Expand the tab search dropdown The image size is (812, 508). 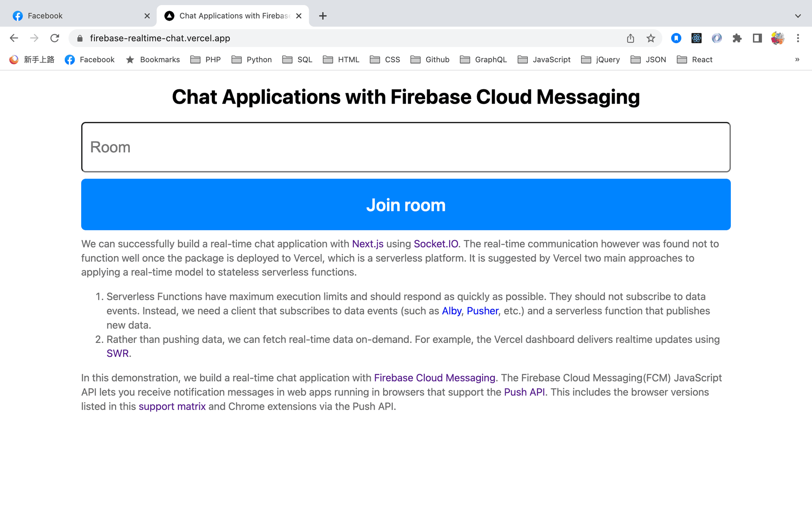tap(798, 16)
